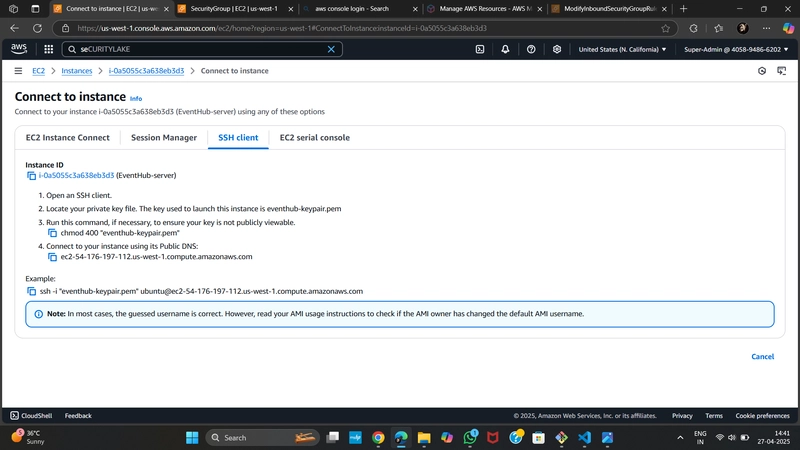800x450 pixels.
Task: Click the Windows taskbar search box
Action: [x=263, y=437]
